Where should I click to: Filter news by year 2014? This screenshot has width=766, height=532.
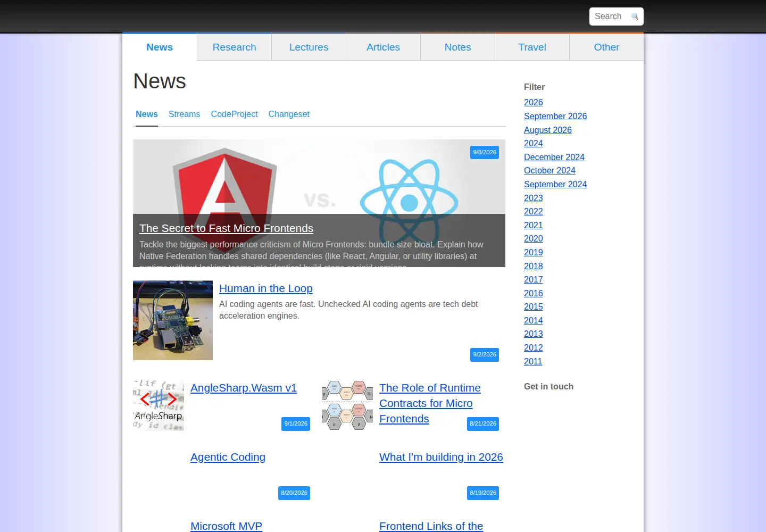pos(534,321)
